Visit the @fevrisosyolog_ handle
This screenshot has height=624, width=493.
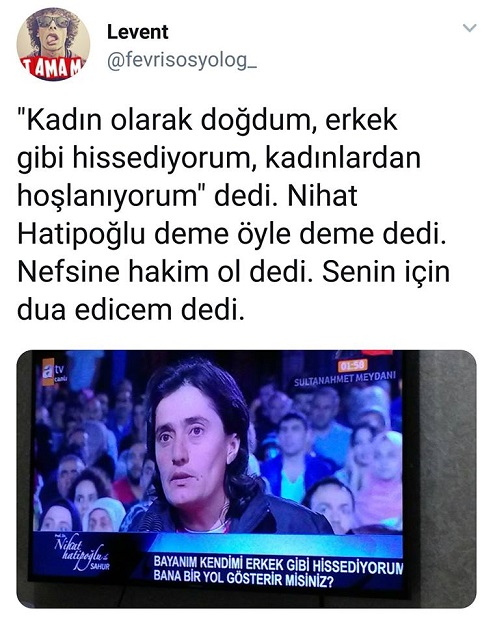[182, 61]
